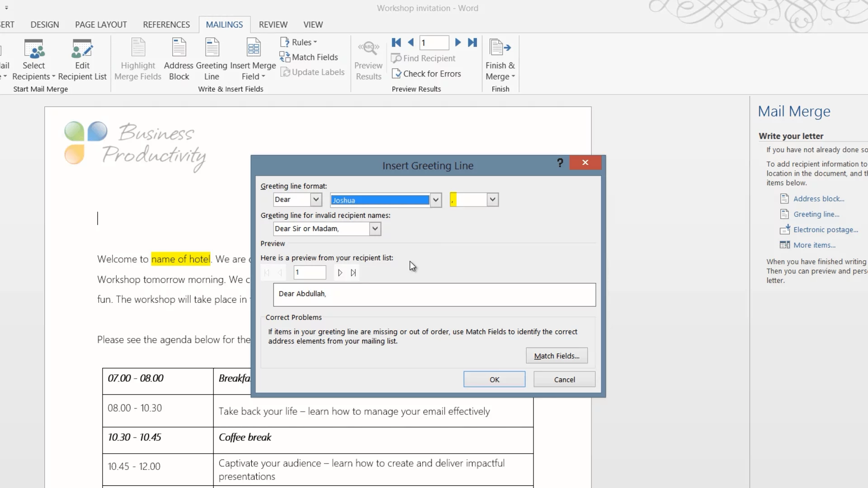Viewport: 868px width, 488px height.
Task: Switch to the REFERENCES tab
Action: pos(166,25)
